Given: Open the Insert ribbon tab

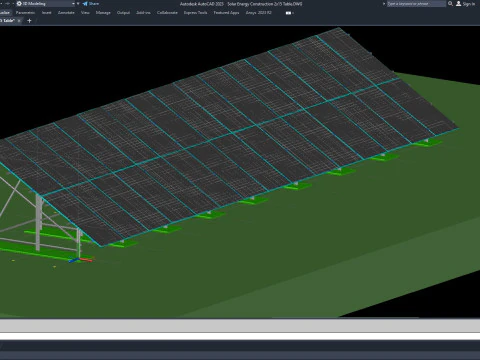Looking at the screenshot, I should coord(47,13).
